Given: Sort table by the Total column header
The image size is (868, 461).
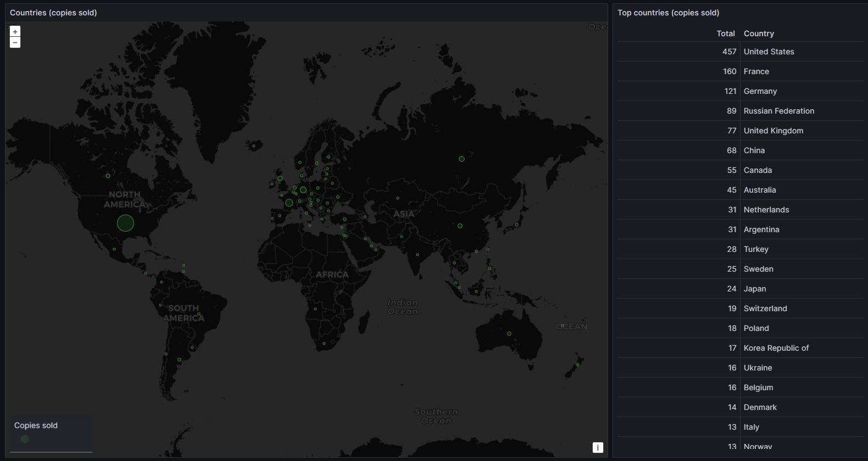Looking at the screenshot, I should click(725, 33).
